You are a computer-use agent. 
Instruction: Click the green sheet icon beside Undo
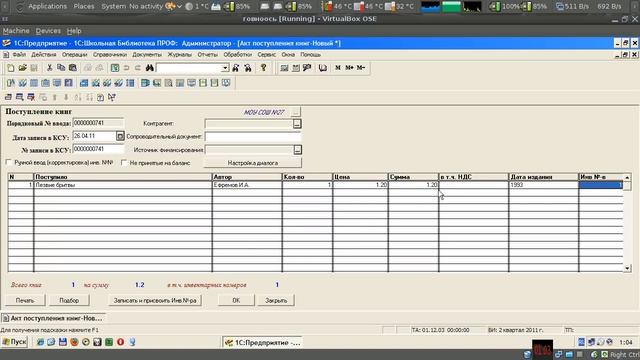[115, 68]
